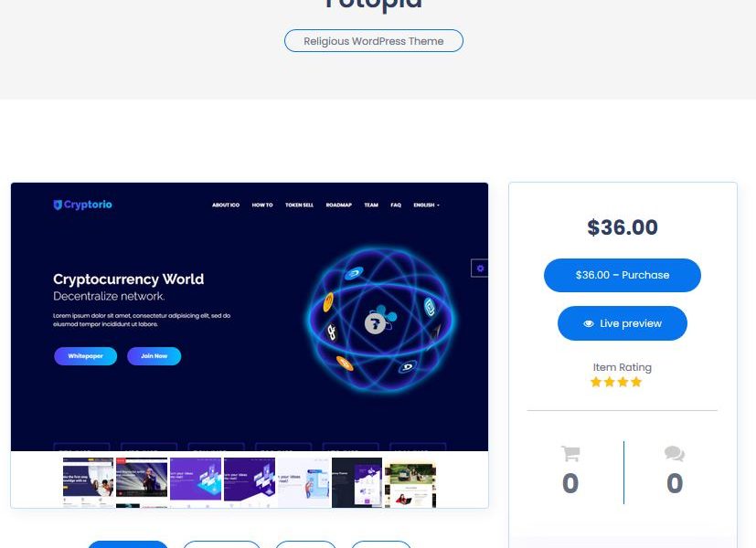Click the gear settings icon on preview
The height and width of the screenshot is (548, 756).
pyautogui.click(x=480, y=269)
